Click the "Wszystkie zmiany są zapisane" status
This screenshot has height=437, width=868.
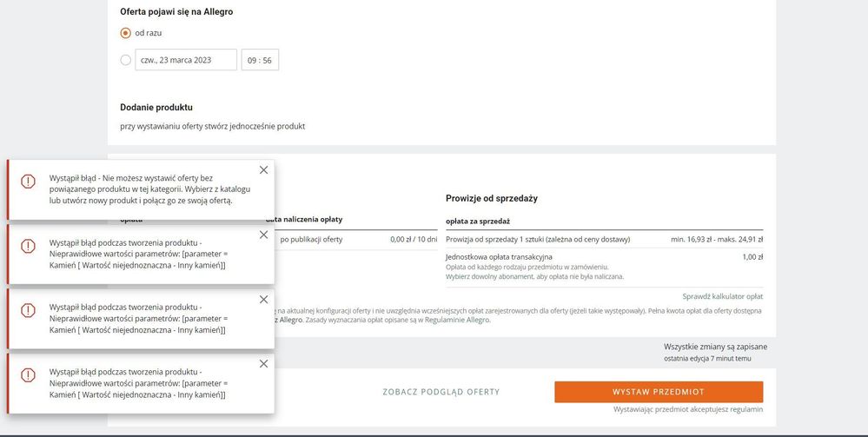coord(715,347)
